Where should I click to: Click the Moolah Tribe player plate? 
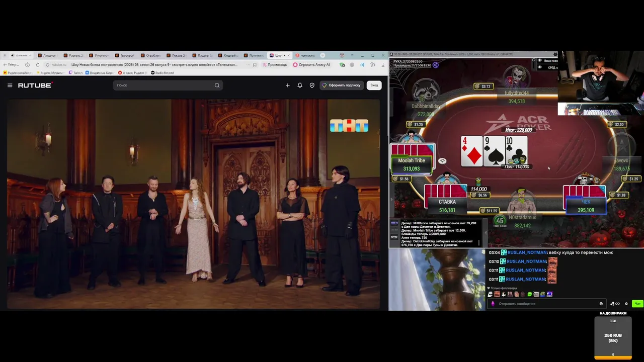(412, 164)
